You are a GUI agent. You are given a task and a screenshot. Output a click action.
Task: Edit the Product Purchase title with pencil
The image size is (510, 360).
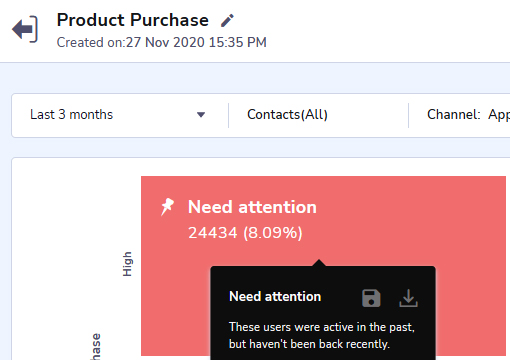coord(228,21)
